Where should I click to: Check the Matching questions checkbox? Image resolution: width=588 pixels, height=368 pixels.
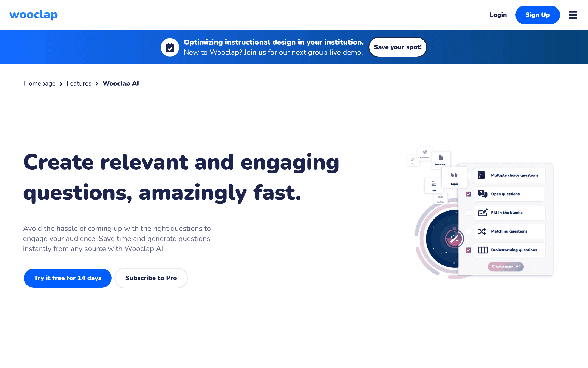click(x=469, y=231)
